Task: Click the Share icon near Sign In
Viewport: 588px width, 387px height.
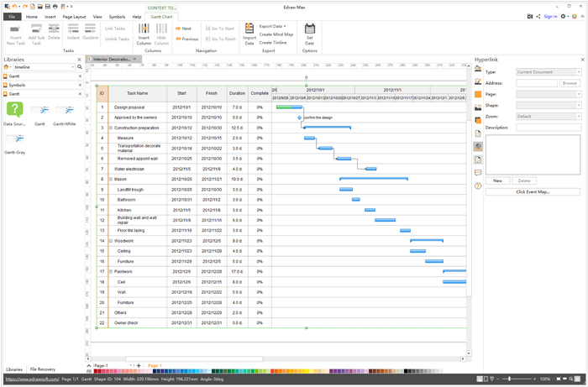Action: click(x=538, y=17)
